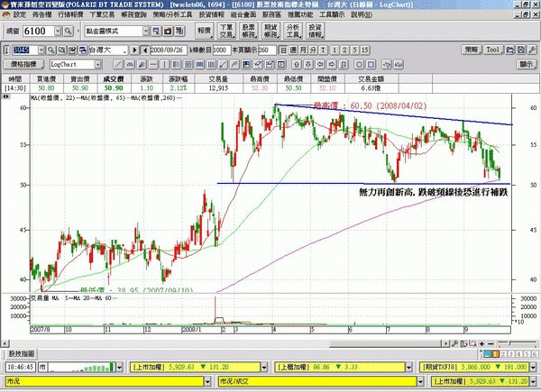This screenshot has height=392, width=541.
Task: Select the 分 minute chart period
Action: click(313, 50)
